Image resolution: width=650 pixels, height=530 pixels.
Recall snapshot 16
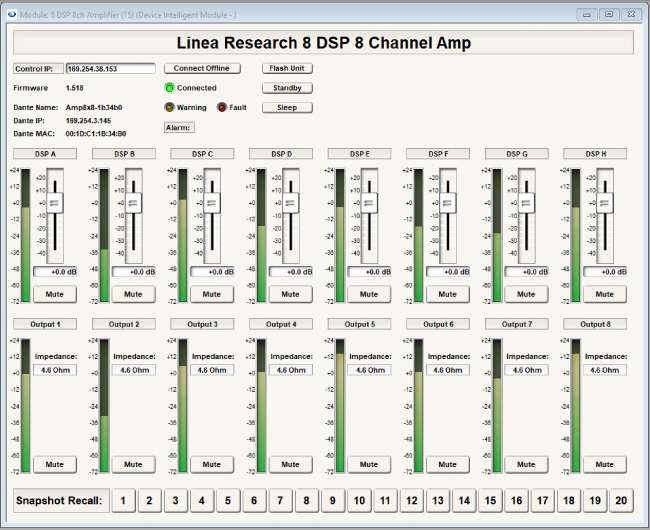coord(516,501)
